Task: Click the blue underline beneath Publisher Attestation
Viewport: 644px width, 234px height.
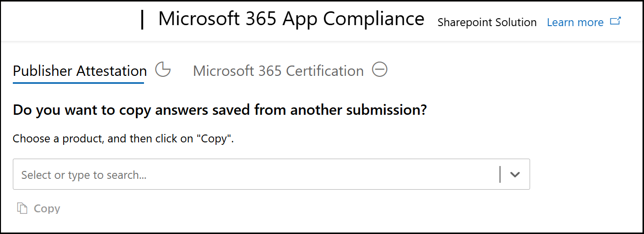Action: click(78, 83)
